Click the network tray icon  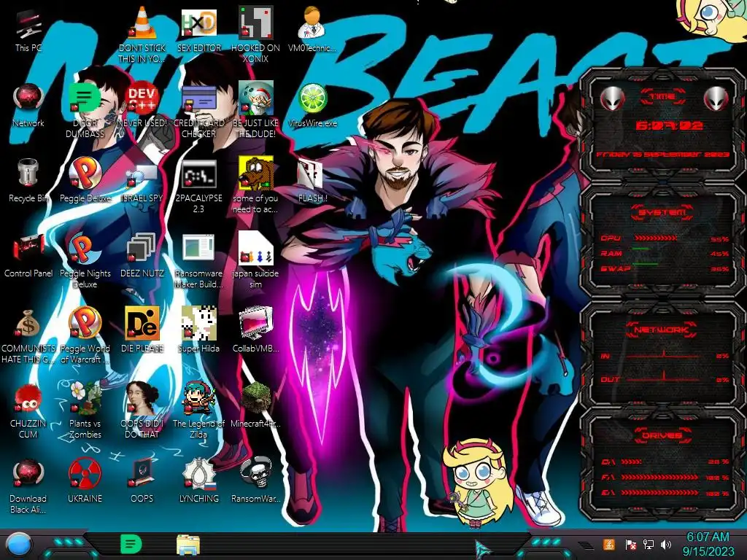[649, 544]
